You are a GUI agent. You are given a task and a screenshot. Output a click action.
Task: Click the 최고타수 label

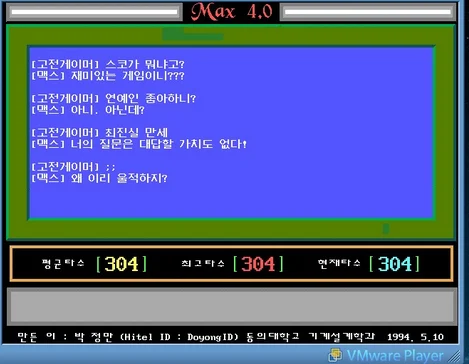point(203,263)
